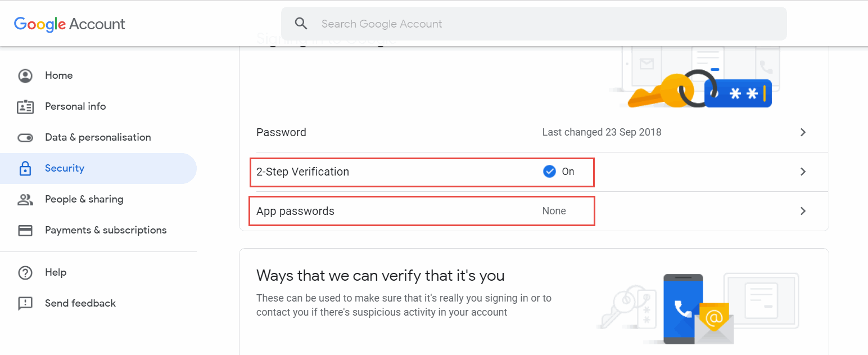Screen dimensions: 868x355
Task: Expand the Password row chevron
Action: (803, 132)
